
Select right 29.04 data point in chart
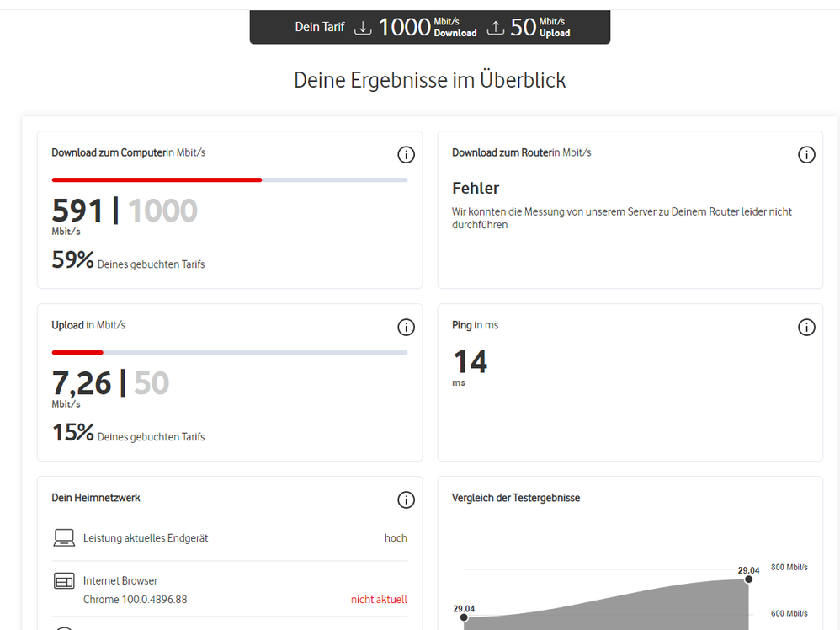748,579
